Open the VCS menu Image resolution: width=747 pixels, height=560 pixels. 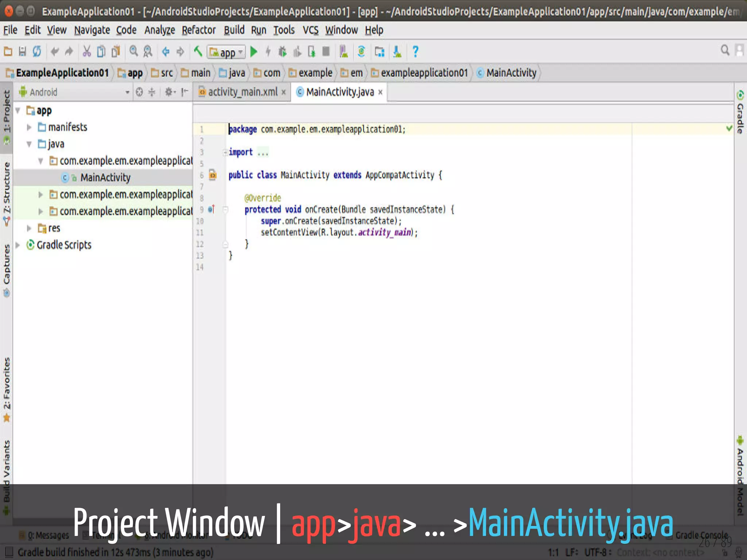pyautogui.click(x=310, y=30)
